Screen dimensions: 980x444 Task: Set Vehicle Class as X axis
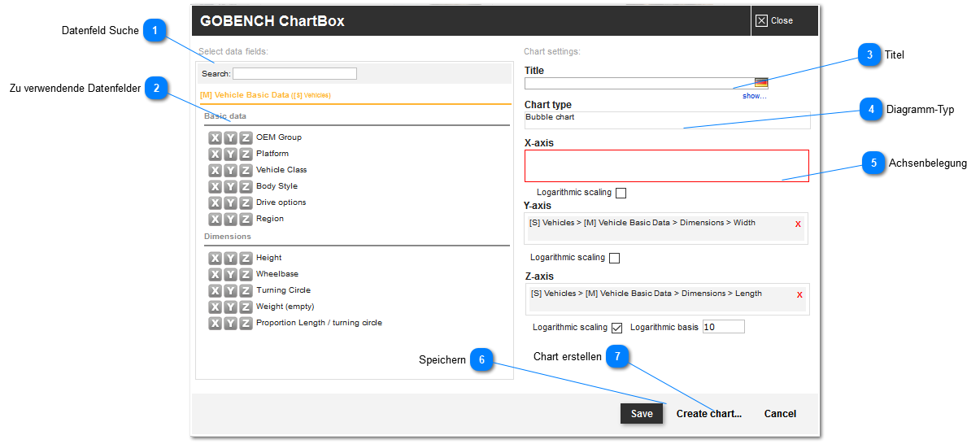coord(215,170)
